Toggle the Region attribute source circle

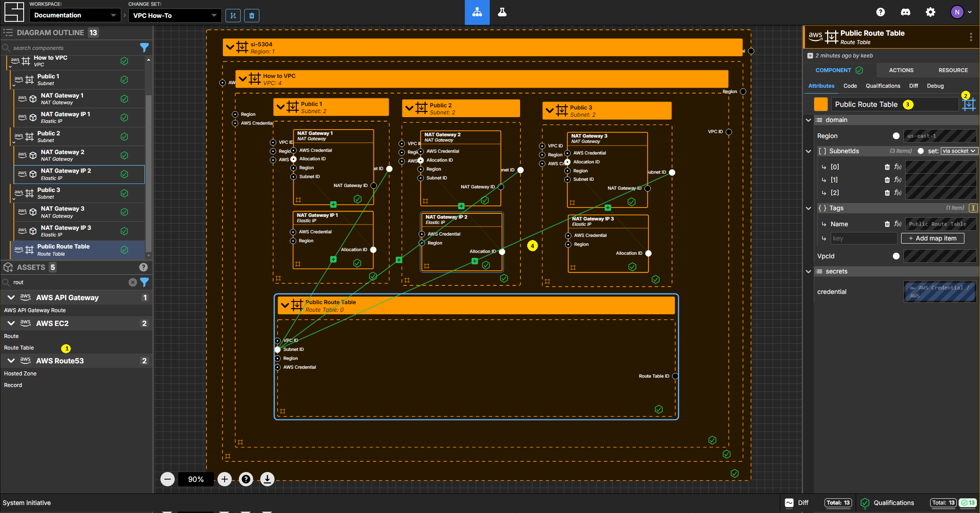(x=896, y=136)
